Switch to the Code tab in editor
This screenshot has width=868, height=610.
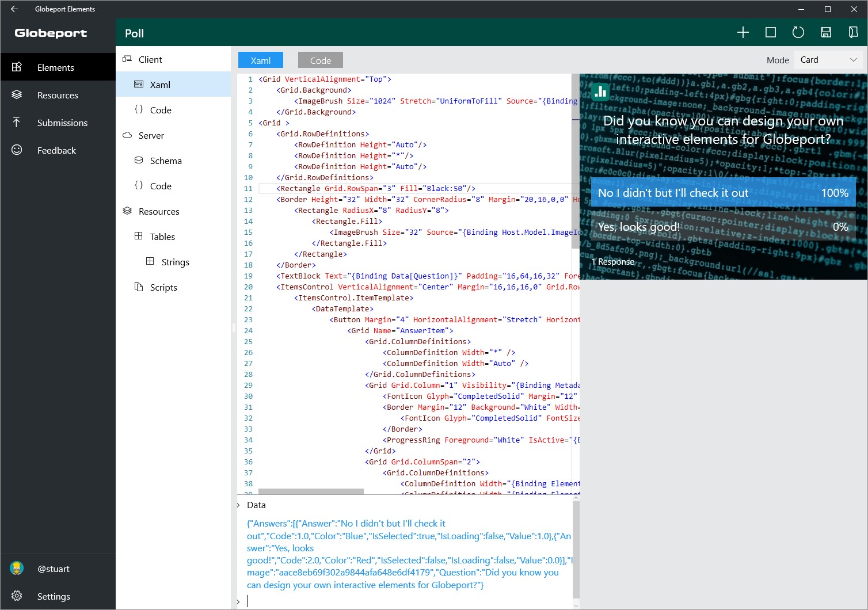click(320, 60)
